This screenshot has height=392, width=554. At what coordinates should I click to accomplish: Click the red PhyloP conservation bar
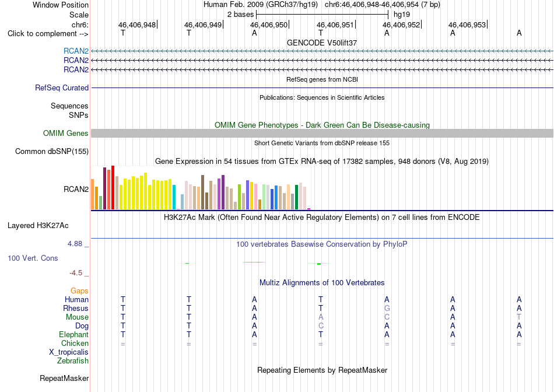coord(254,262)
